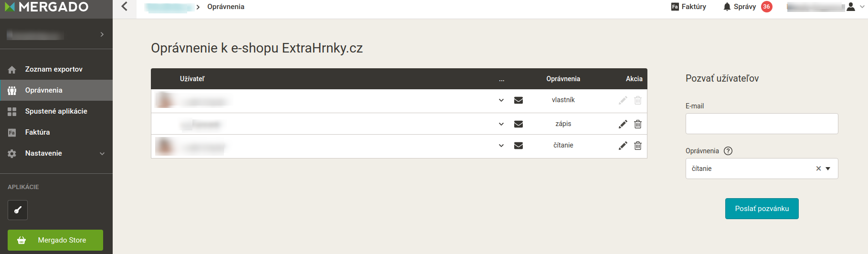Focus the E-mail input field
The width and height of the screenshot is (868, 254).
click(x=762, y=124)
